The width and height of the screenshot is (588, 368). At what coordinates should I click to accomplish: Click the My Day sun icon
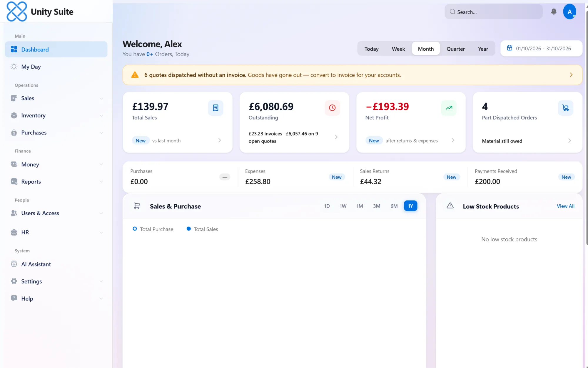14,67
